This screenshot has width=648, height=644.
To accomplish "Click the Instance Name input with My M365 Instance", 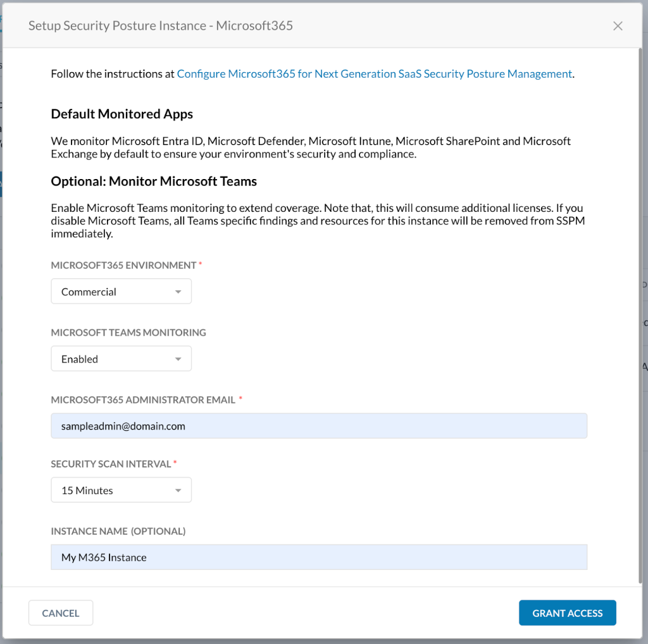I will pyautogui.click(x=319, y=557).
